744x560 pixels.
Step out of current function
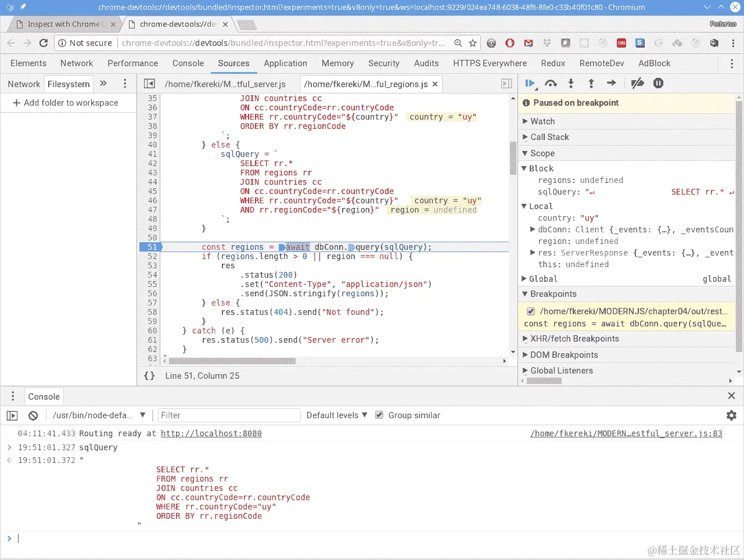pyautogui.click(x=591, y=84)
